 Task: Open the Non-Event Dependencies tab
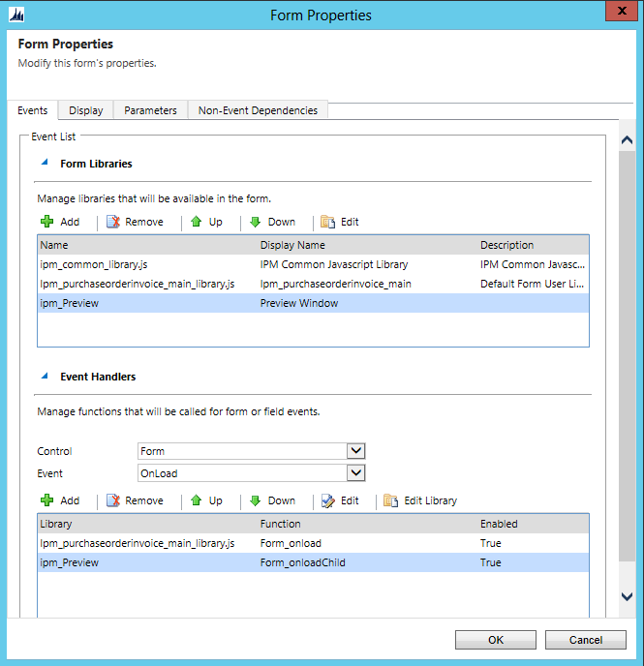pyautogui.click(x=258, y=110)
